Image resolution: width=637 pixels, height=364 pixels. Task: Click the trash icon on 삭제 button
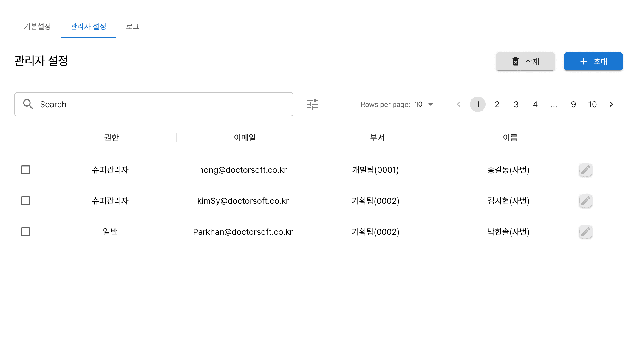tap(515, 61)
